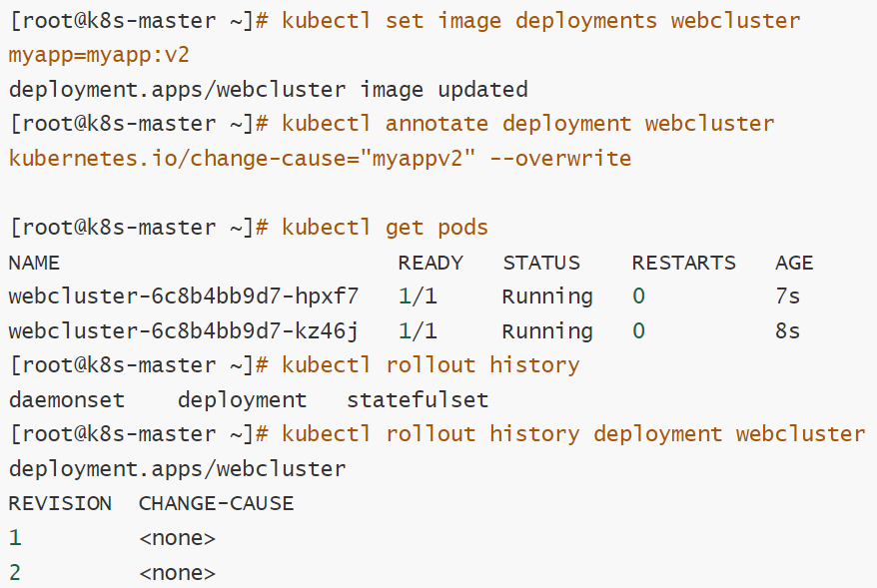877x588 pixels.
Task: Click the kubectl get pods command
Action: (385, 228)
